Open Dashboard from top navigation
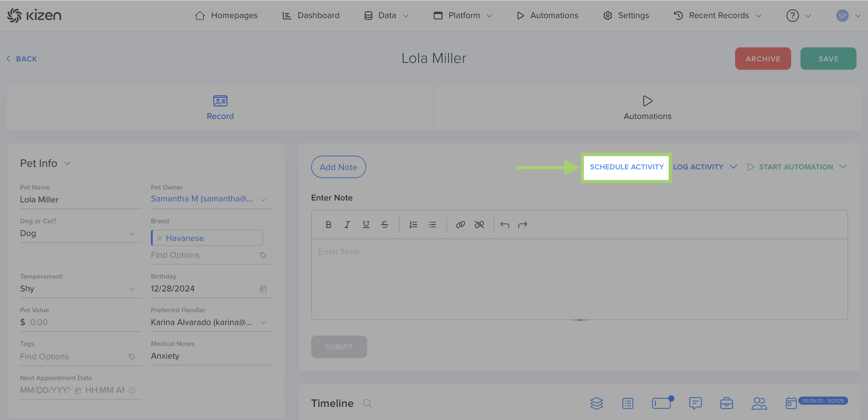 point(311,16)
